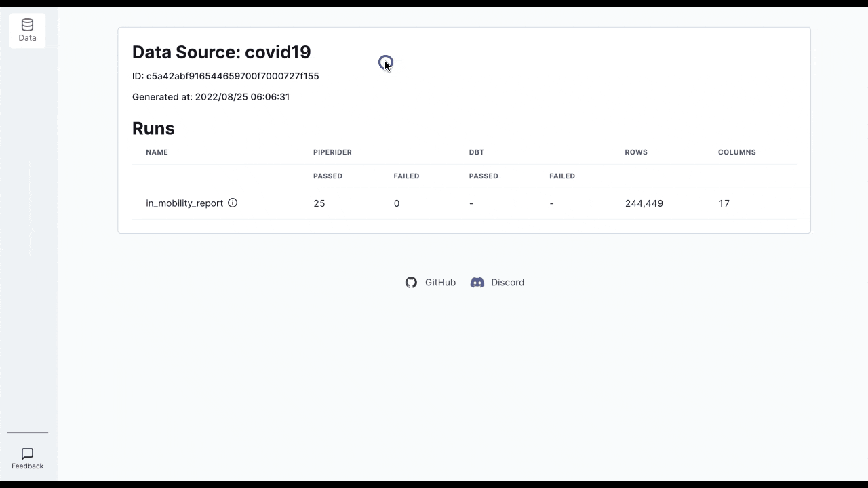868x488 pixels.
Task: Click the Piperider failed value 0
Action: (x=397, y=203)
